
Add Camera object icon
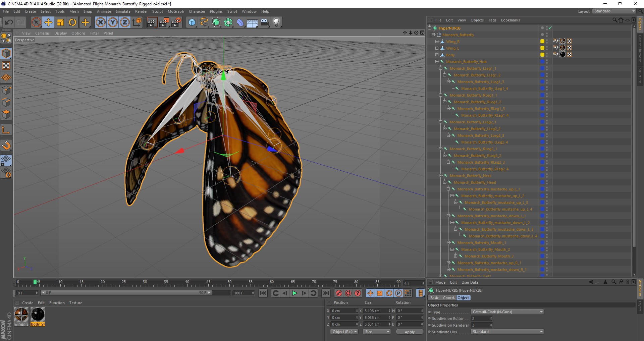(264, 22)
